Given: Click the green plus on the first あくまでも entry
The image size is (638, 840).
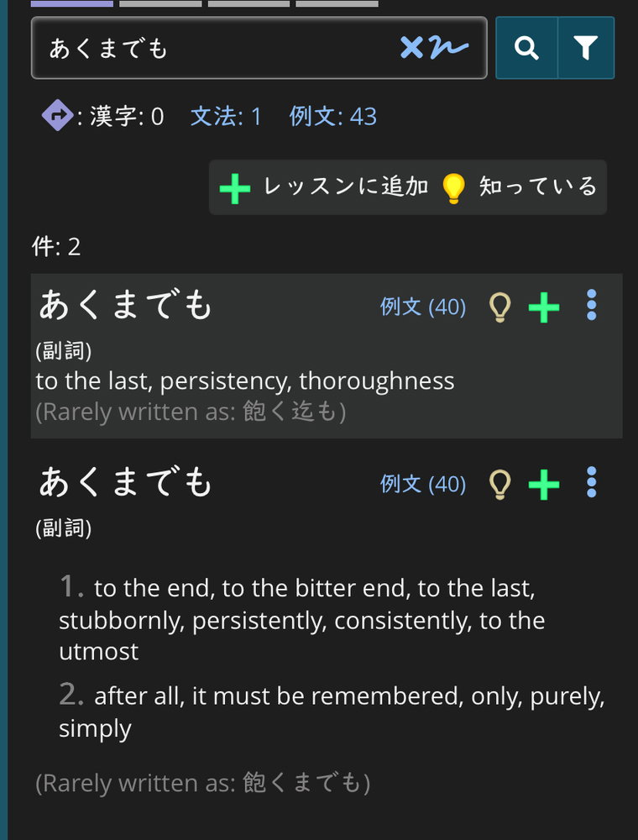Looking at the screenshot, I should [543, 306].
